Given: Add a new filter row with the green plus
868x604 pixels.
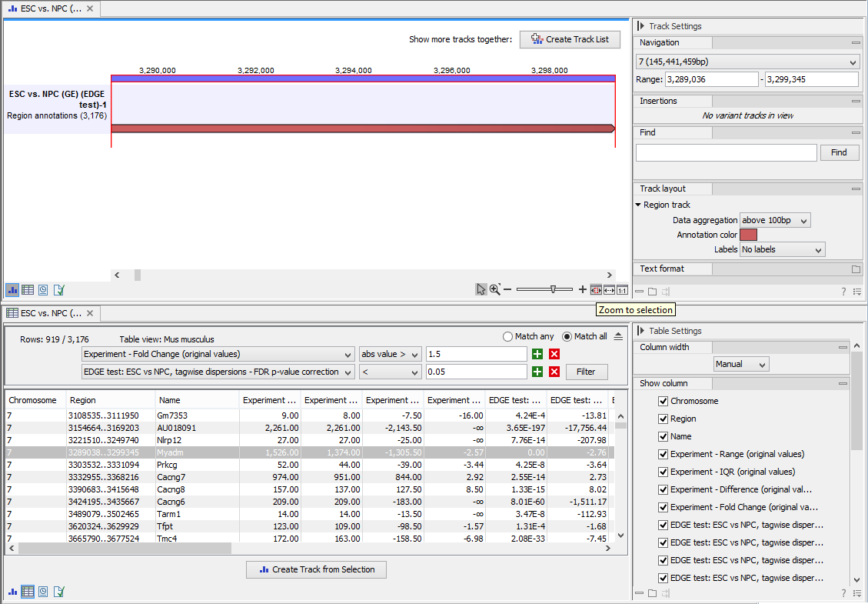Looking at the screenshot, I should (x=537, y=353).
